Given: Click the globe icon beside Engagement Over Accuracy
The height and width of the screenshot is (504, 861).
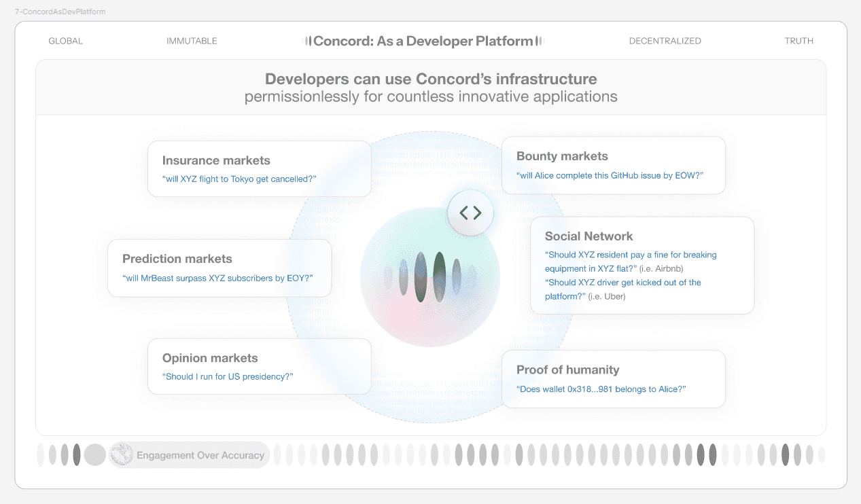Looking at the screenshot, I should click(x=122, y=455).
